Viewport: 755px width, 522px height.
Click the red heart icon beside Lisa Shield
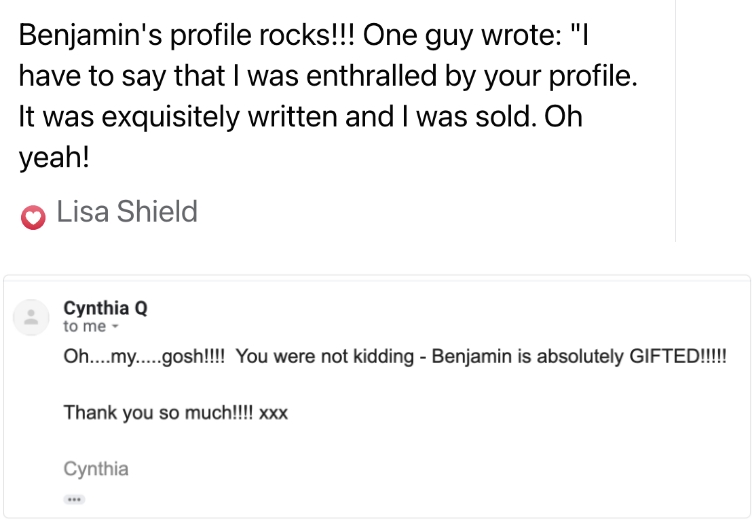[x=33, y=217]
